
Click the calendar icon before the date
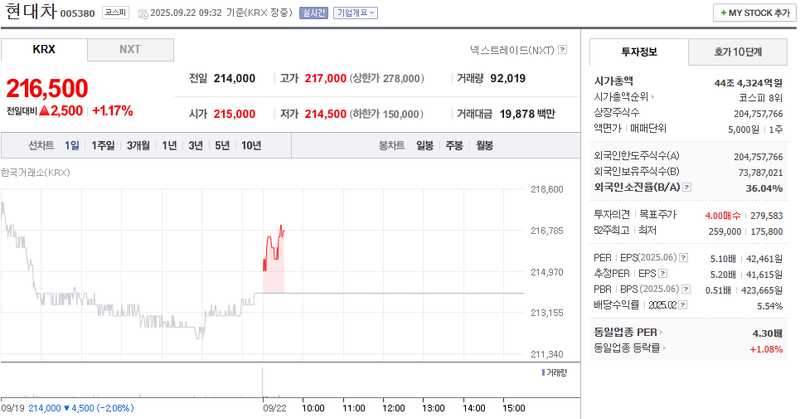click(x=143, y=13)
